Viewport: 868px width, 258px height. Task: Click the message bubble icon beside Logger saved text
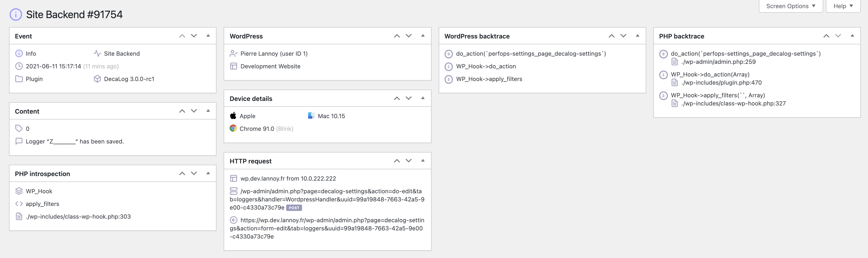pos(19,141)
